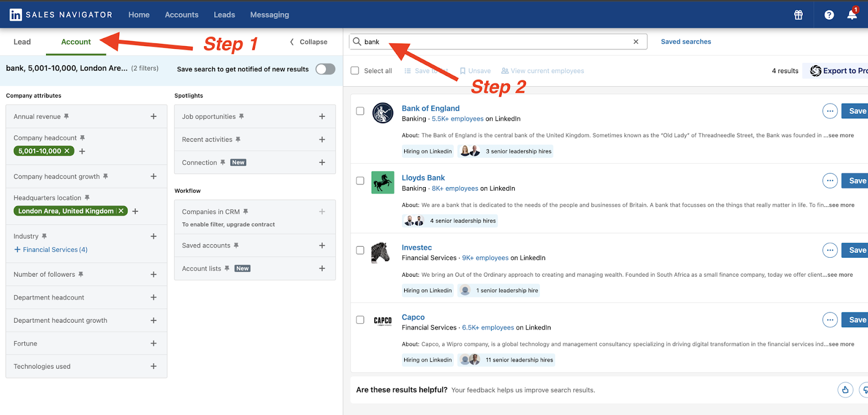Open Leads in top navigation

(x=224, y=15)
